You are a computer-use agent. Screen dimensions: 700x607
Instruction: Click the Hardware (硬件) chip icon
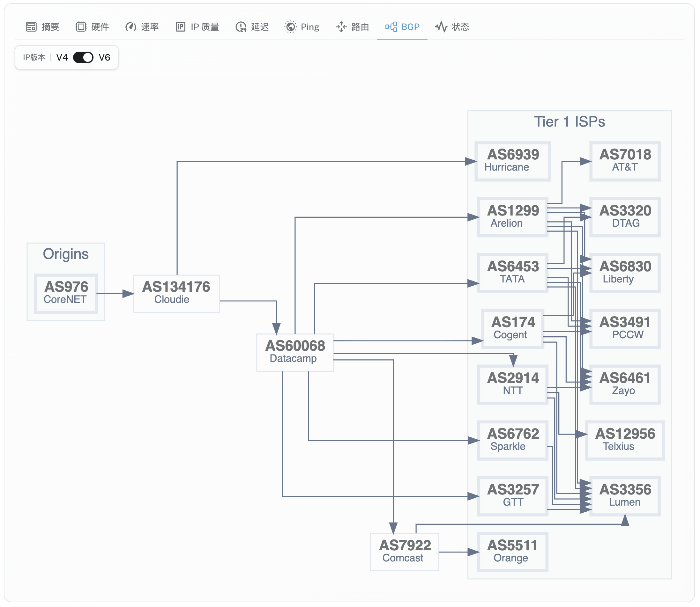click(81, 27)
